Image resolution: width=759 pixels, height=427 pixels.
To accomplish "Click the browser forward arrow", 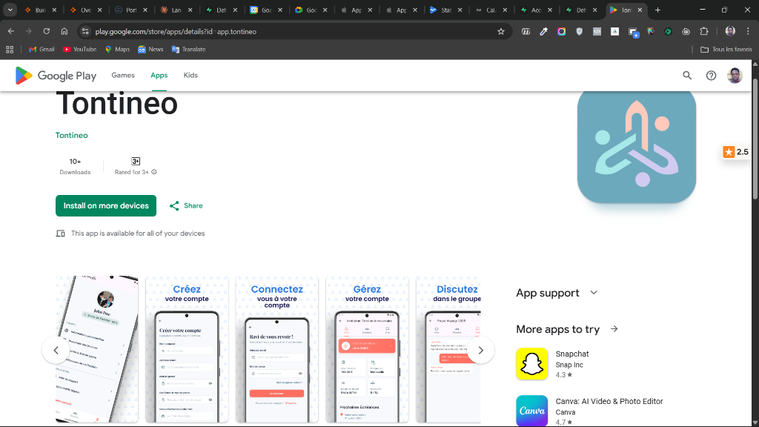I will [29, 31].
